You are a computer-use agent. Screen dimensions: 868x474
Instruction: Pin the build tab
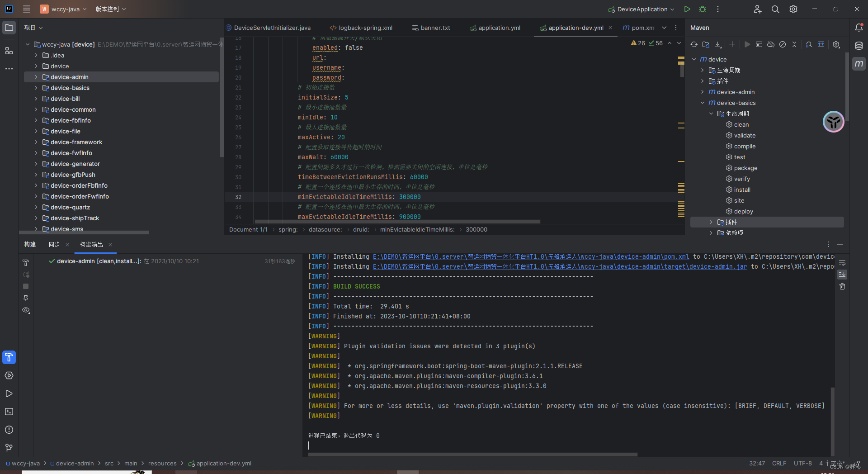click(x=26, y=298)
